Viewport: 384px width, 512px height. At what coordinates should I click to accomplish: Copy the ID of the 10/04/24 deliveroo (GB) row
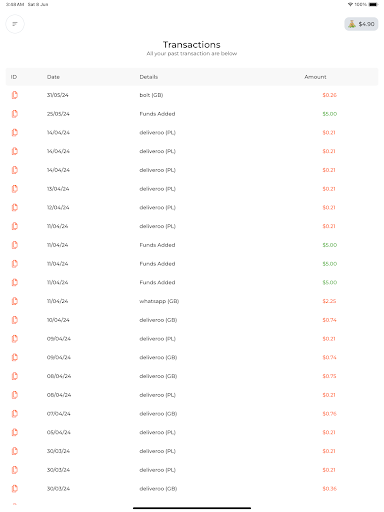[15, 320]
